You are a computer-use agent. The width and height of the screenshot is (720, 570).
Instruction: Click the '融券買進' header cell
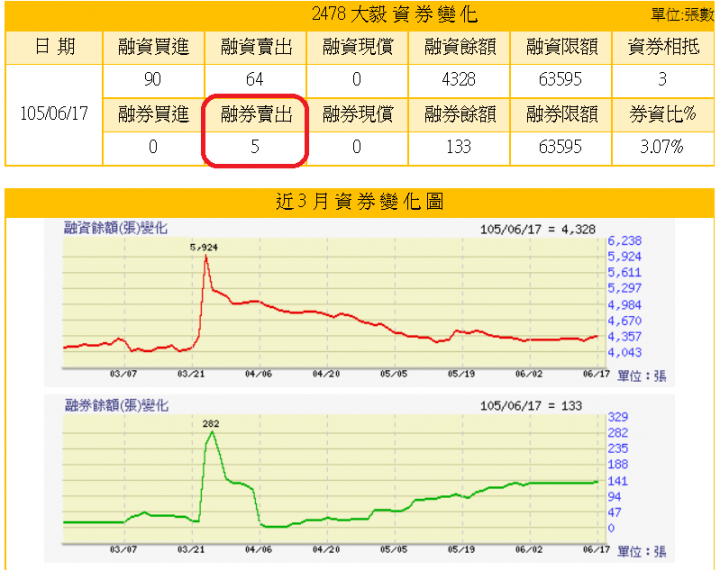point(153,114)
